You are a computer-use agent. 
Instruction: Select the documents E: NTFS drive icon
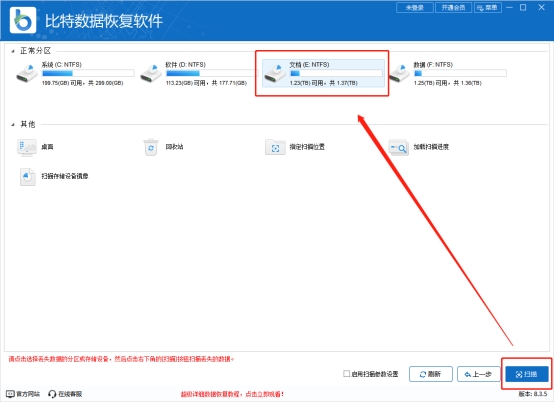point(275,73)
